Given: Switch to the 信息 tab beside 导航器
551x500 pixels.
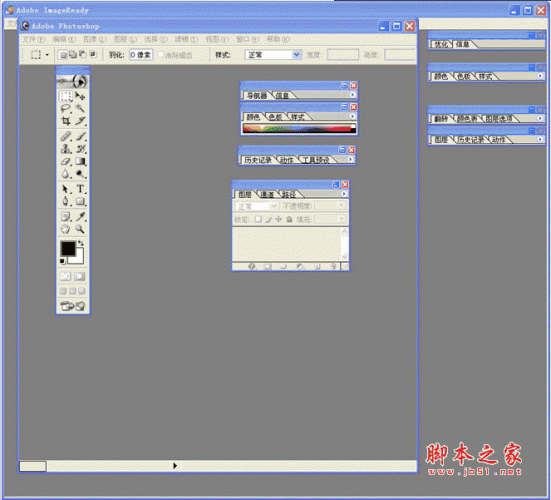Looking at the screenshot, I should [x=282, y=95].
